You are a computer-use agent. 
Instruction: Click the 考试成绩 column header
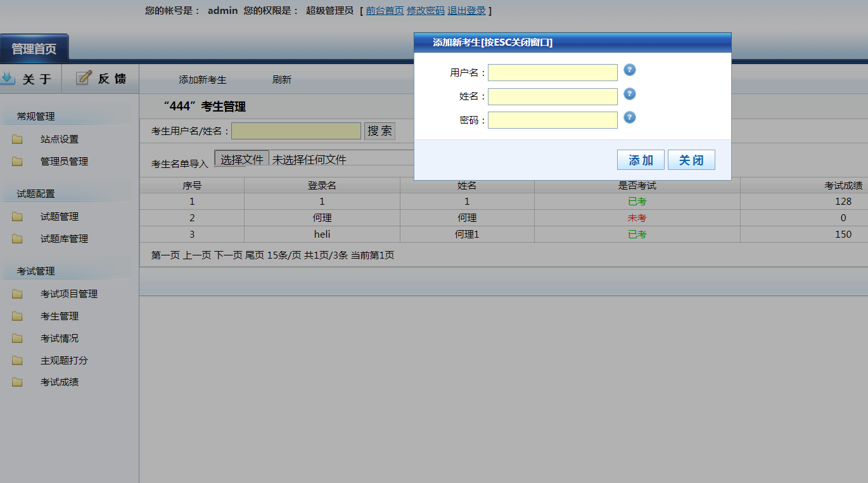click(843, 185)
